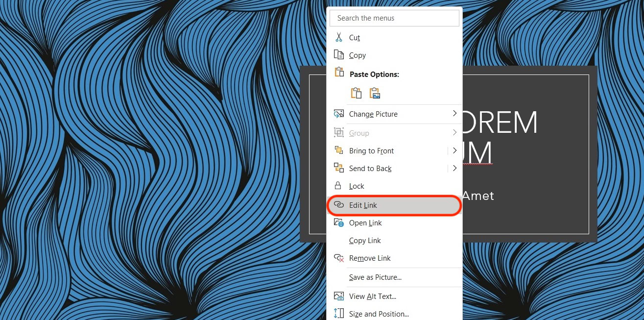Click the Remove Link icon
The height and width of the screenshot is (320, 644).
click(338, 258)
